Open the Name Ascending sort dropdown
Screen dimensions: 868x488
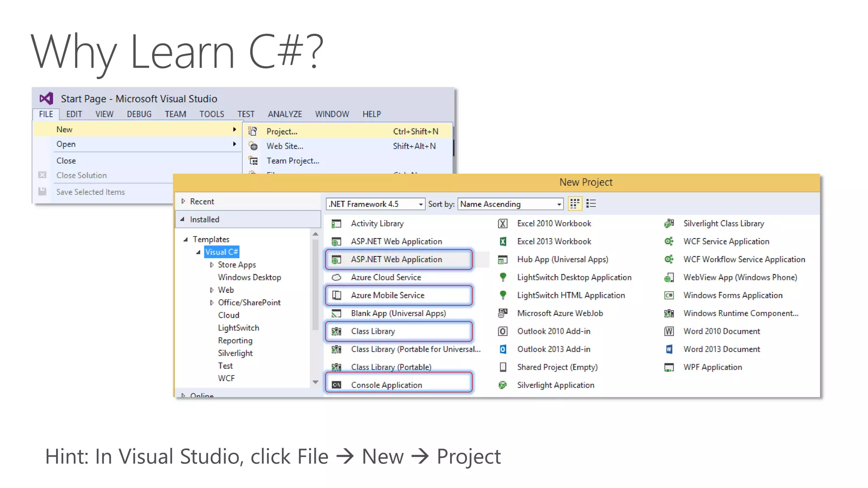click(559, 204)
